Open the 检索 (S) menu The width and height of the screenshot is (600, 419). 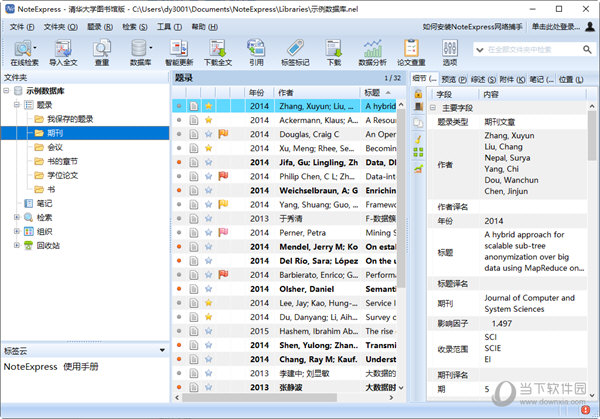[x=135, y=27]
